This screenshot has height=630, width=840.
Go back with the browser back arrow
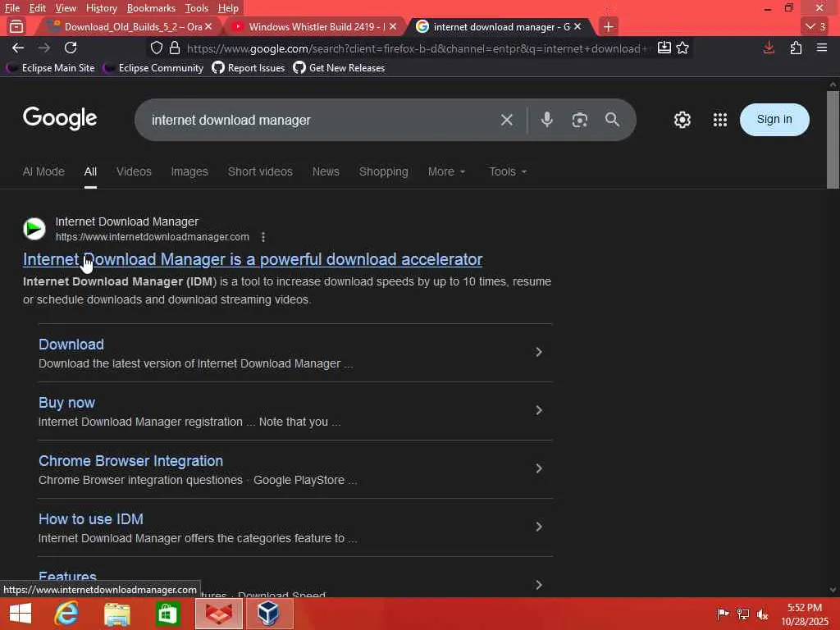pyautogui.click(x=18, y=48)
